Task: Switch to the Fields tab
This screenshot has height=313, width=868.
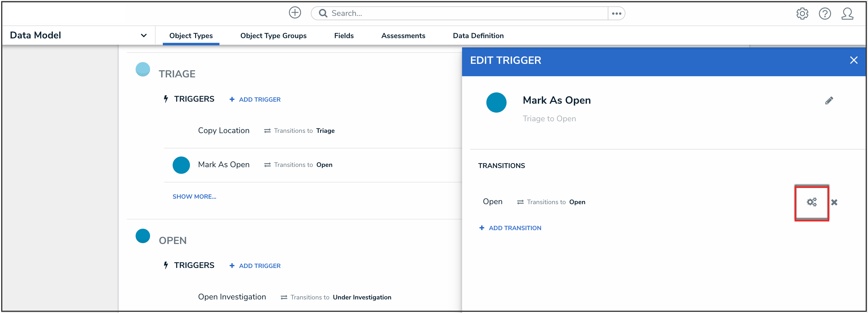Action: pos(343,36)
